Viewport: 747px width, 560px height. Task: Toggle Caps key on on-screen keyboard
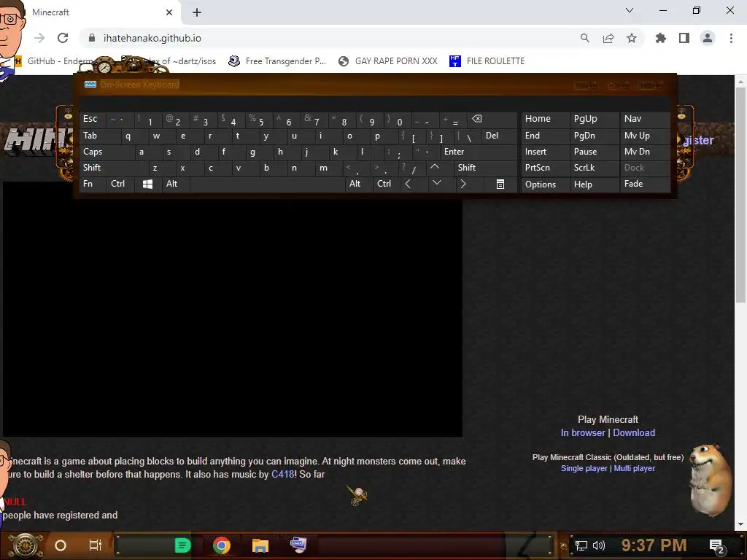pos(107,152)
